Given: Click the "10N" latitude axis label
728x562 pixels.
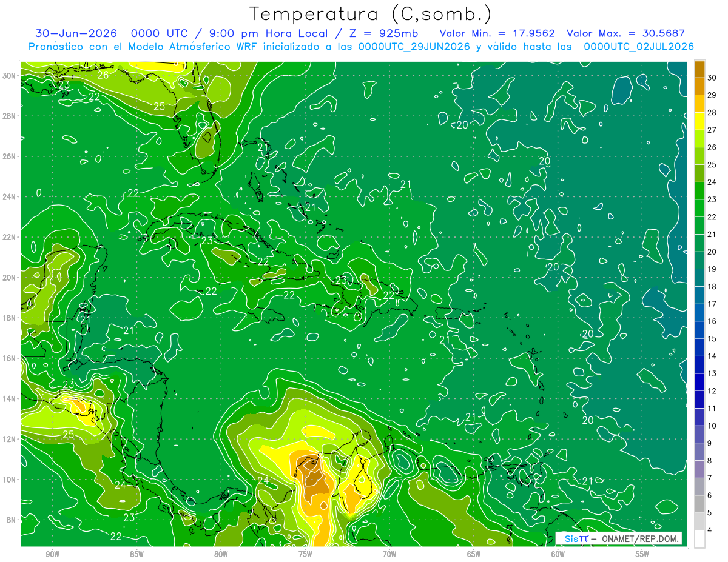Looking at the screenshot, I should (x=10, y=480).
